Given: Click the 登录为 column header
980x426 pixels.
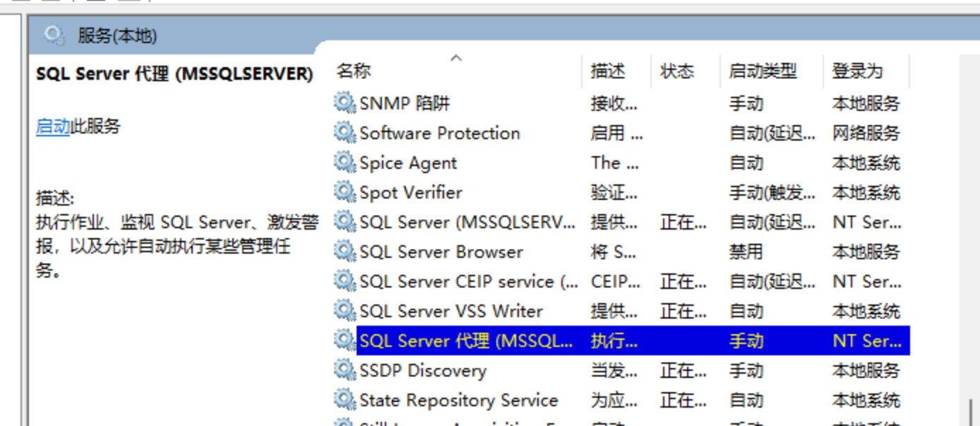Looking at the screenshot, I should pyautogui.click(x=857, y=71).
